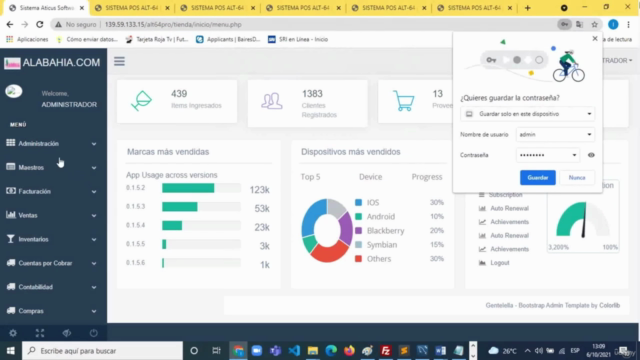The image size is (640, 360).
Task: Click the browser address bar URL
Action: pos(173,24)
